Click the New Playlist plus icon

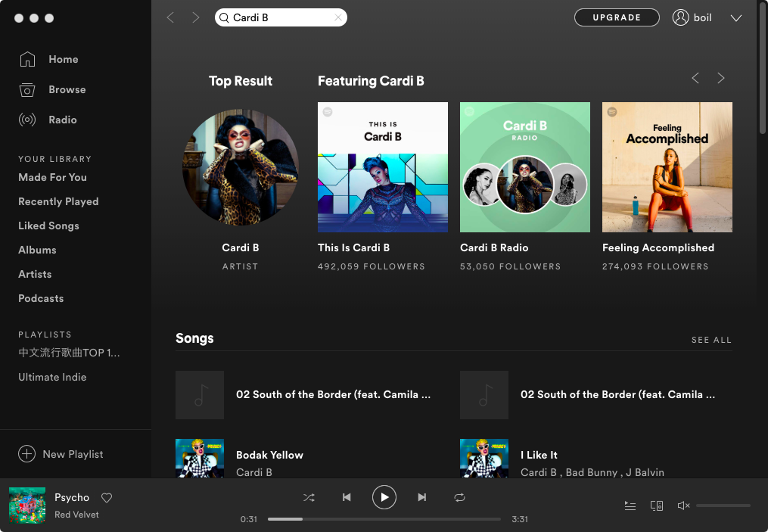[27, 454]
